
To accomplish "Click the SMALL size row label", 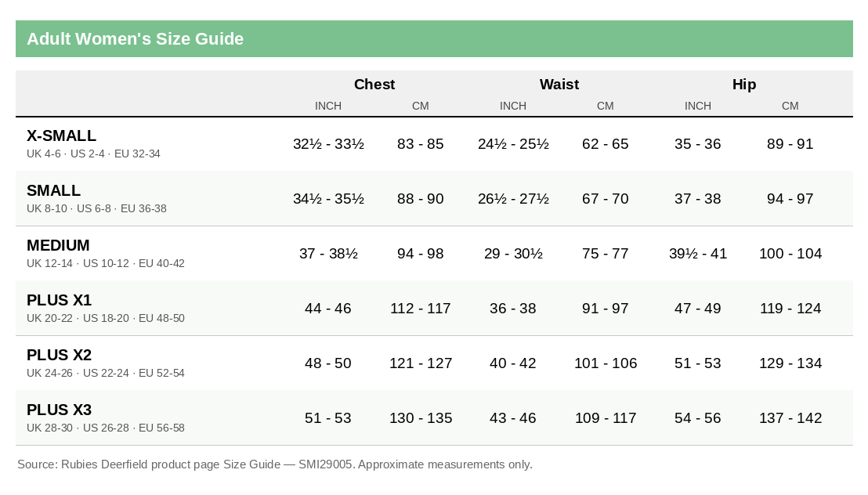I will pyautogui.click(x=54, y=190).
